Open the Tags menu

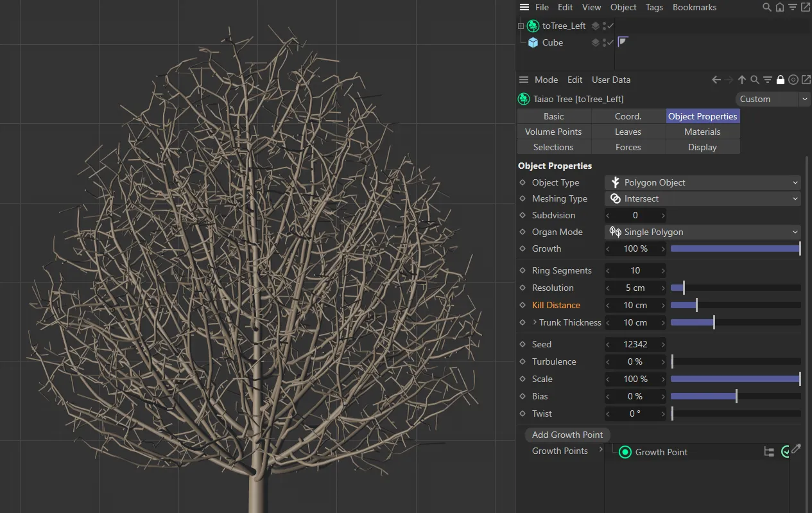pyautogui.click(x=654, y=7)
